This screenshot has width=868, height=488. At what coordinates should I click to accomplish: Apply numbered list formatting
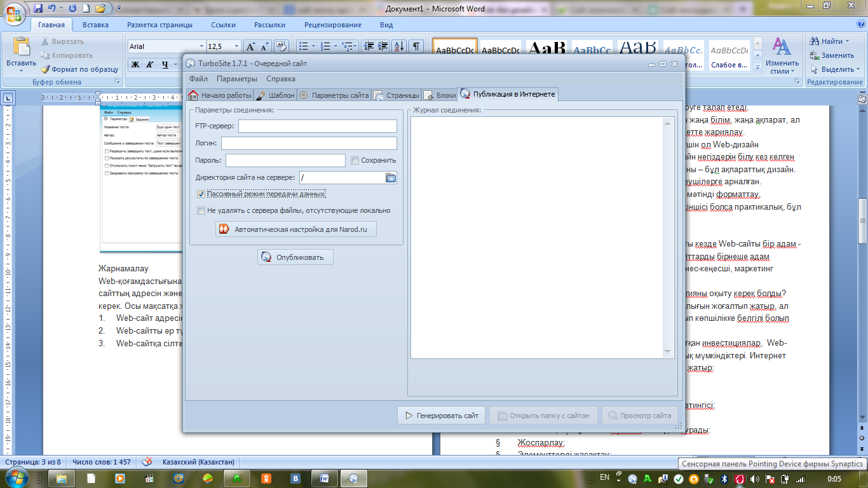point(325,46)
